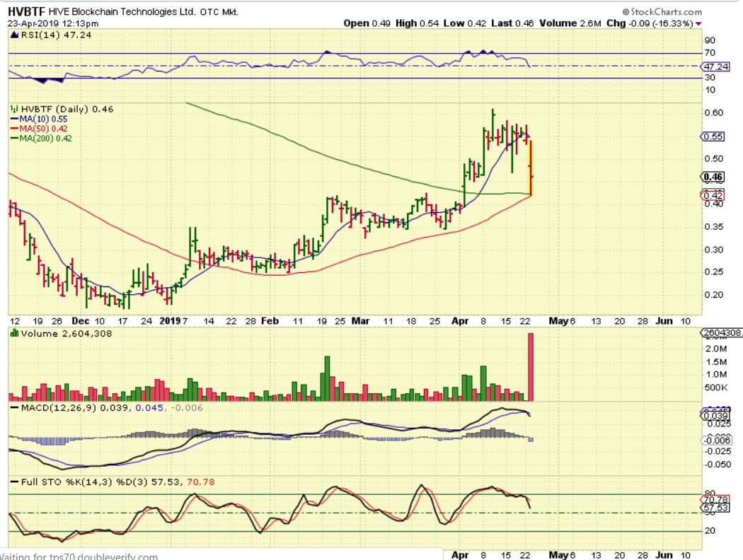The width and height of the screenshot is (743, 560).
Task: Click the red down arrow next to Chg
Action: [x=698, y=23]
